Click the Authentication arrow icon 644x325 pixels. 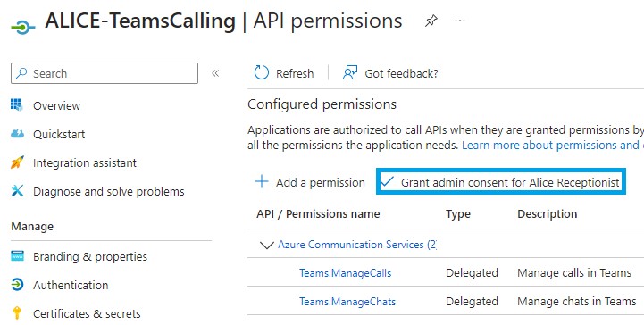tap(17, 284)
